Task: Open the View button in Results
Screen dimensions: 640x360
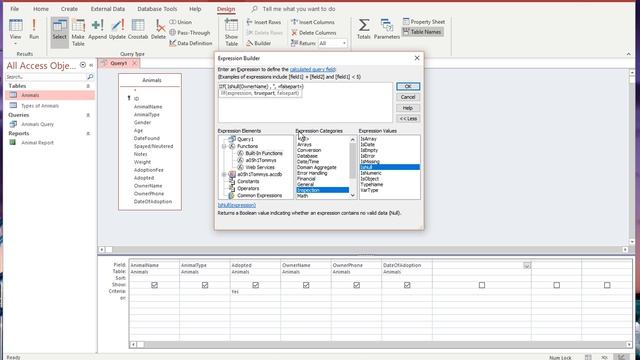Action: point(16,30)
